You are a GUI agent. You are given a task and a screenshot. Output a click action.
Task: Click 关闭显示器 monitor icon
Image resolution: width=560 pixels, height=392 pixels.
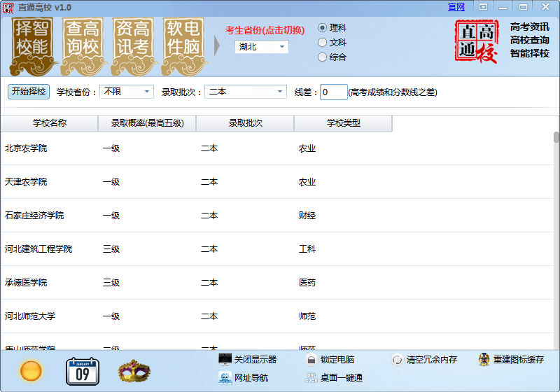pyautogui.click(x=225, y=359)
